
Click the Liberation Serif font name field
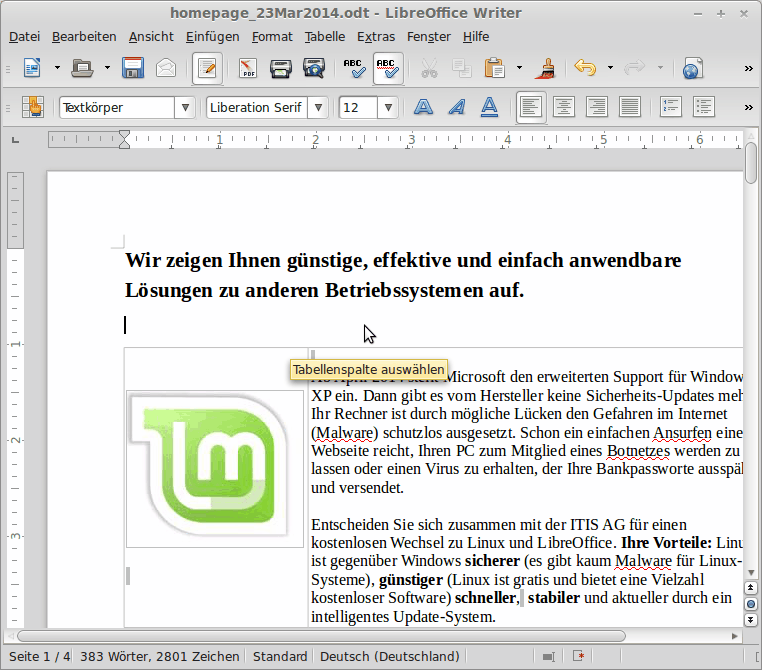257,107
